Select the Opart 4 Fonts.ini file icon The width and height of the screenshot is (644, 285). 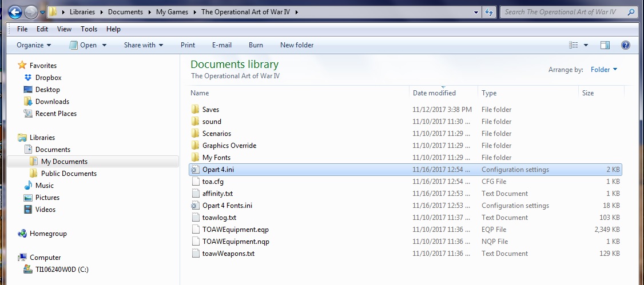(194, 206)
